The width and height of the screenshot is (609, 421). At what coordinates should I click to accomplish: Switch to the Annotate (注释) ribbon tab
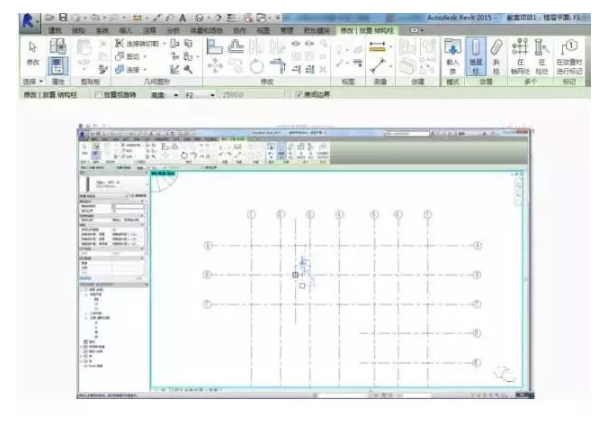(150, 30)
